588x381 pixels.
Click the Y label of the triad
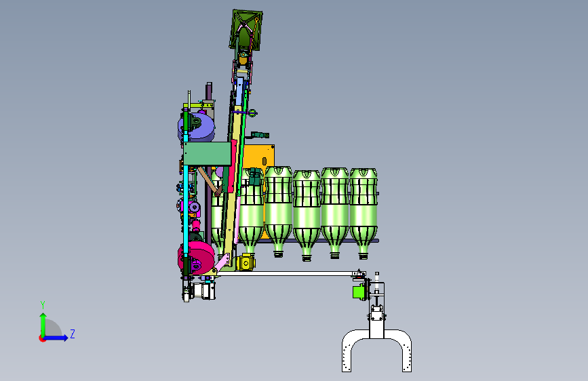[43, 305]
